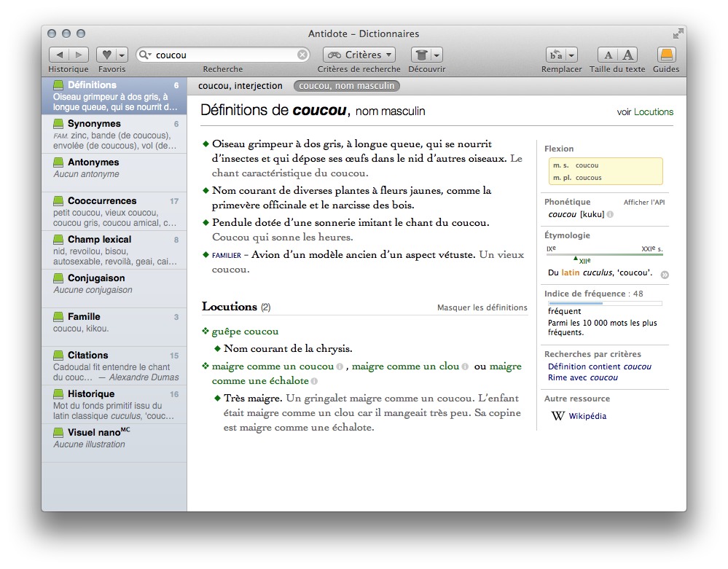Click info icon after maigre comme un coucou
Screen dimensions: 728x569
coord(340,366)
